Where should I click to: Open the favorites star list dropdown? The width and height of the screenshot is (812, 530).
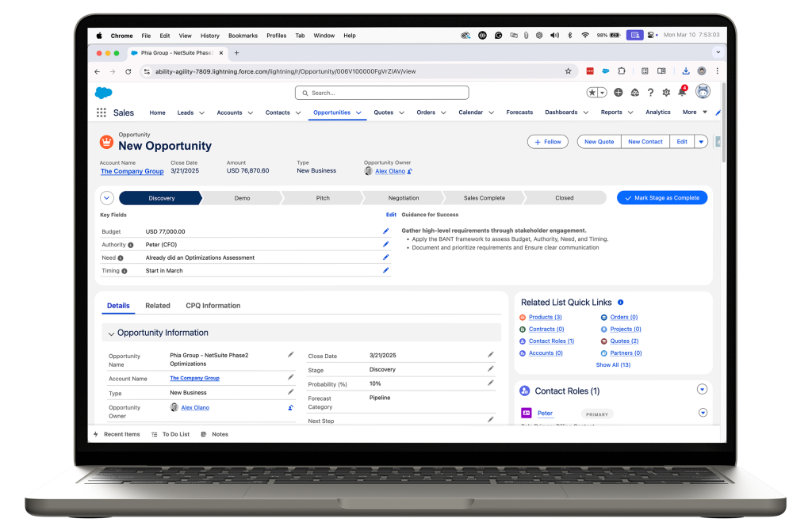(x=602, y=93)
